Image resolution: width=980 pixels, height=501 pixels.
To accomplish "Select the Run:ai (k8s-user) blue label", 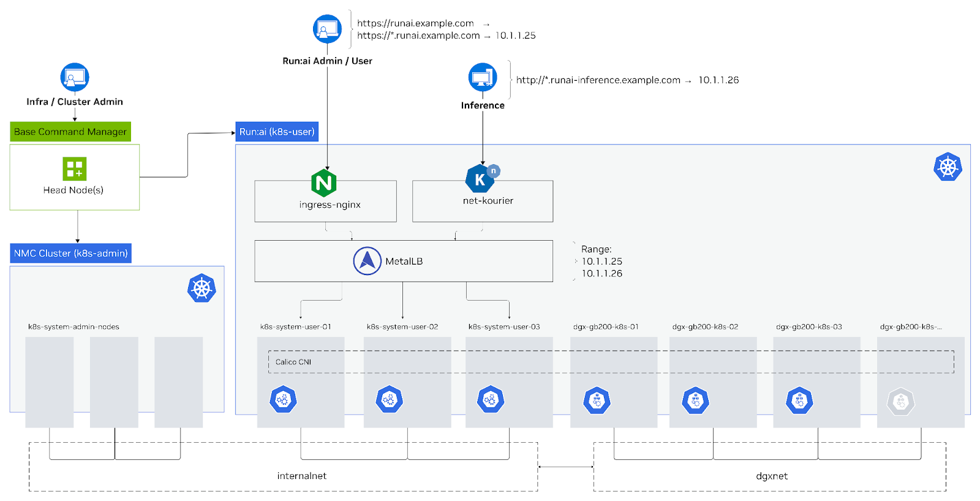I will 277,132.
